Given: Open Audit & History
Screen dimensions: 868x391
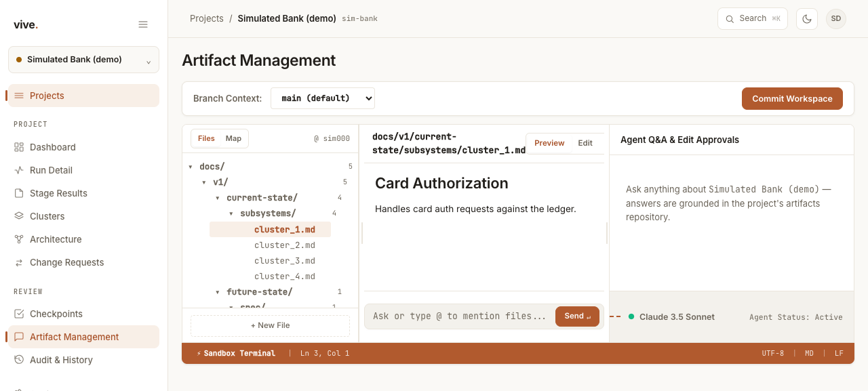Looking at the screenshot, I should 83,360.
